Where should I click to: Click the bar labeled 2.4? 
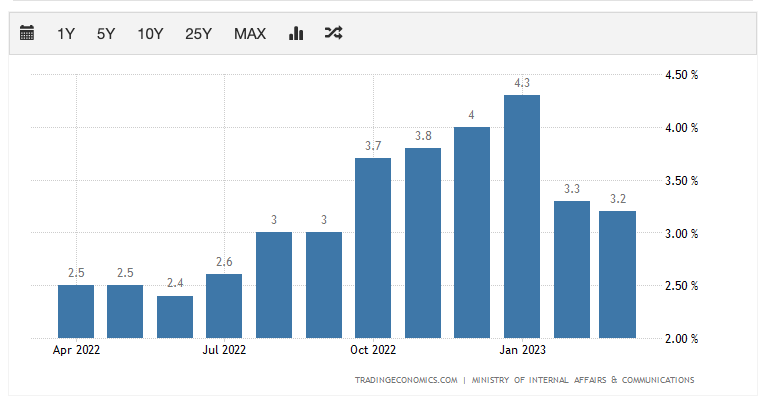pos(175,317)
